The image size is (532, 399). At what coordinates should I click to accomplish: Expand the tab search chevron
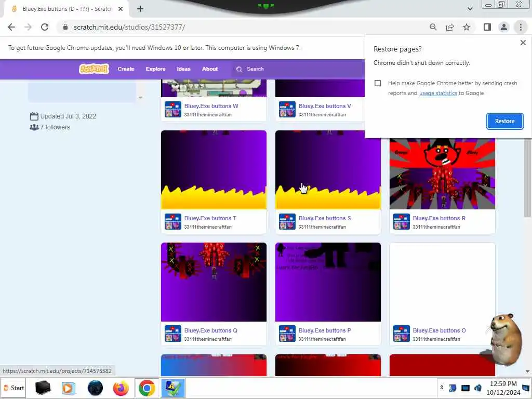tap(470, 9)
